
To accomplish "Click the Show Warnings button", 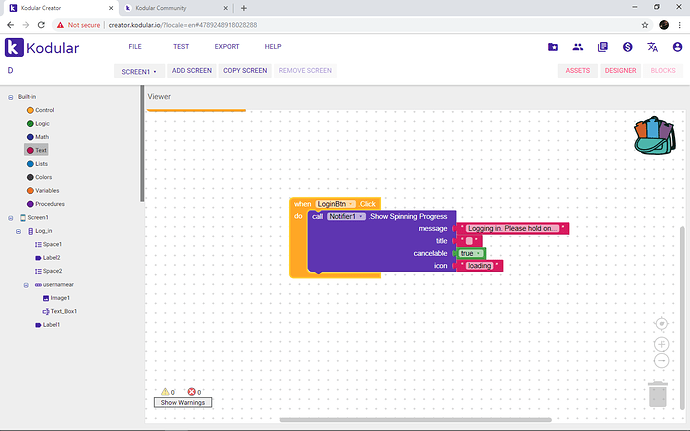I will coord(183,402).
